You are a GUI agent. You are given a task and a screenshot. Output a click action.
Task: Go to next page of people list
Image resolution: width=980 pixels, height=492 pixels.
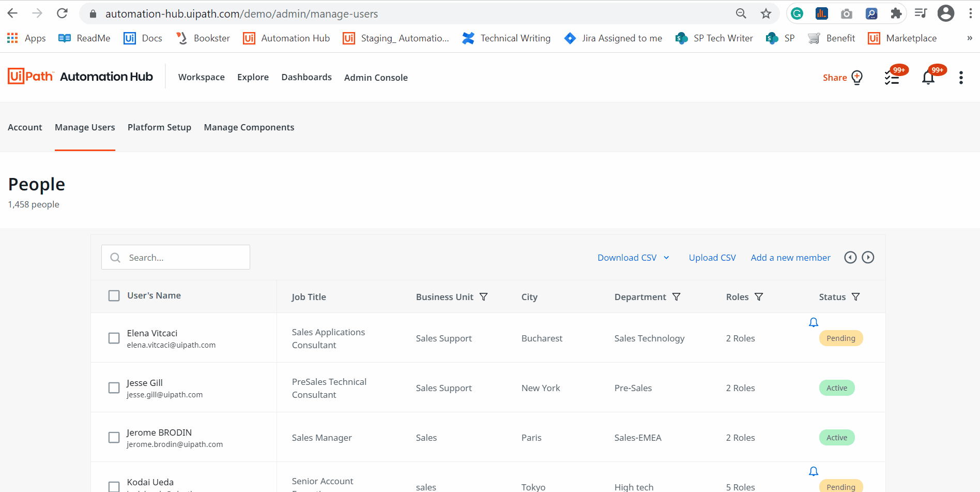coord(868,257)
